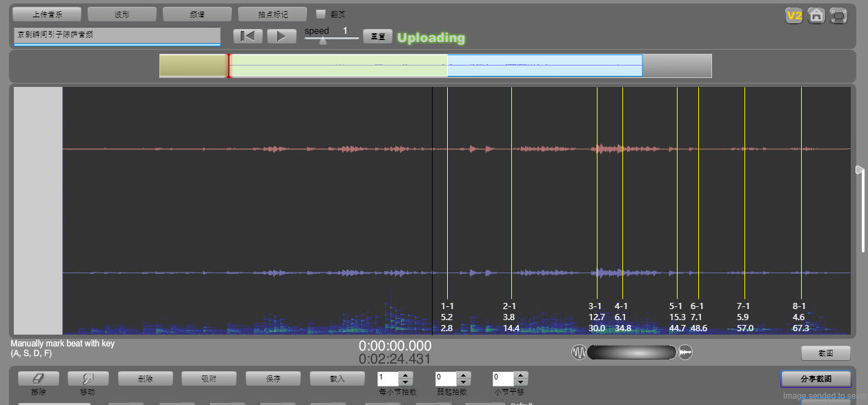Click the V2 version icon

tap(793, 15)
